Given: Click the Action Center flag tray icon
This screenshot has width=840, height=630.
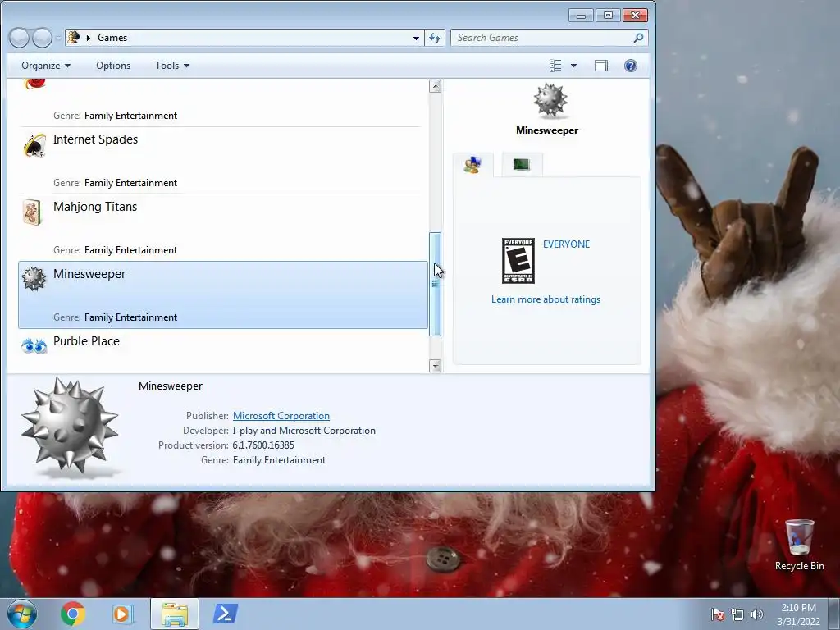Looking at the screenshot, I should tap(718, 614).
